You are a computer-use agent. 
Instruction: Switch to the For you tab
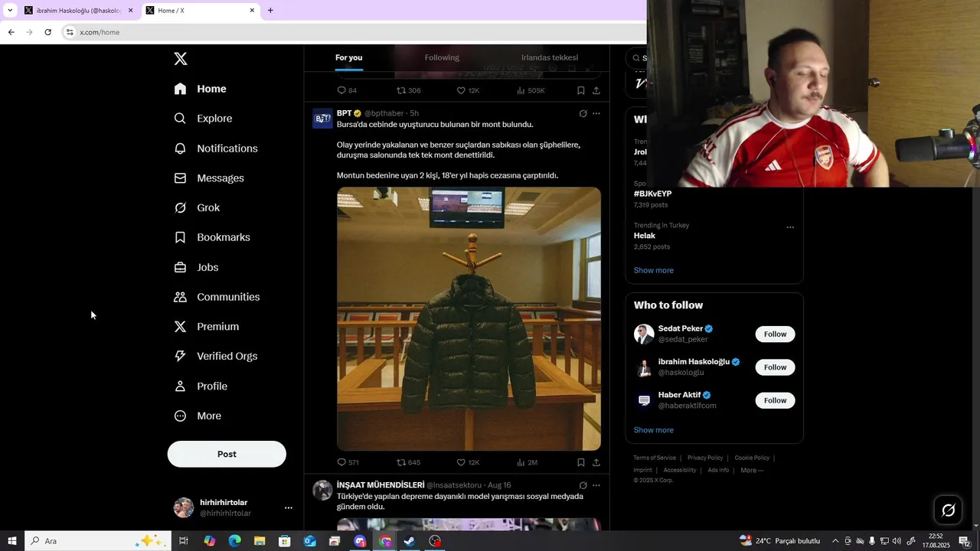(x=348, y=58)
